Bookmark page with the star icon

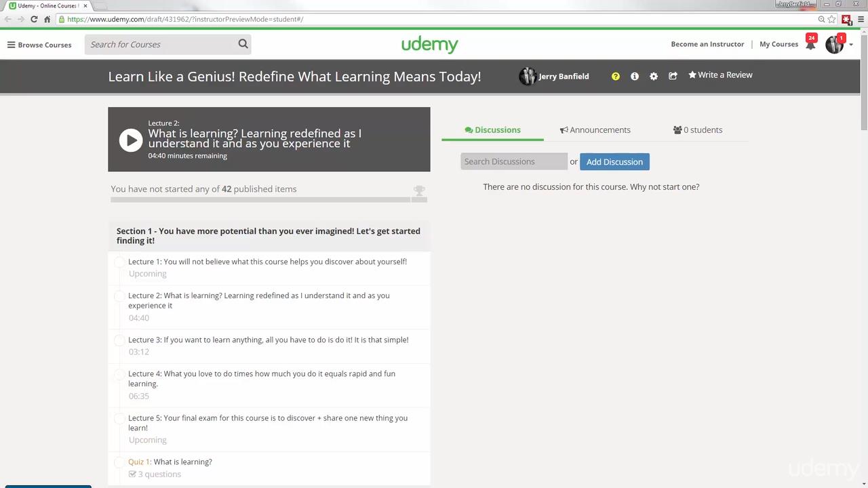pos(831,19)
